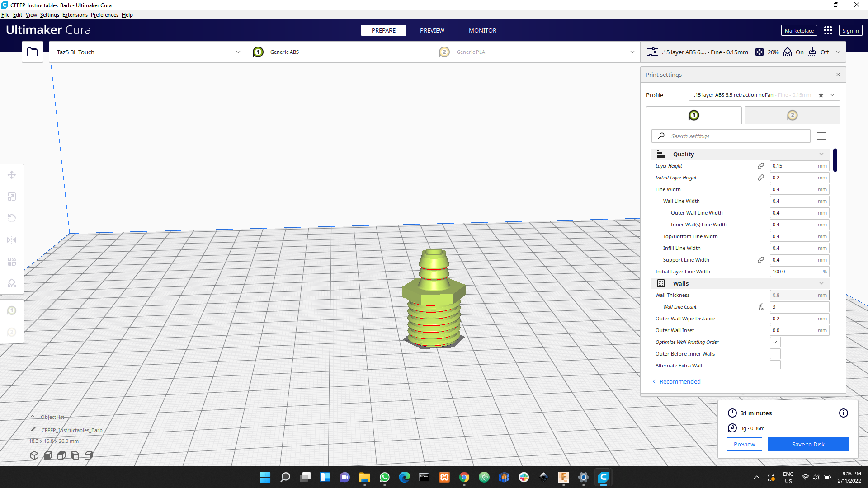The width and height of the screenshot is (868, 488).
Task: Collapse the Quality settings section
Action: pyautogui.click(x=821, y=154)
